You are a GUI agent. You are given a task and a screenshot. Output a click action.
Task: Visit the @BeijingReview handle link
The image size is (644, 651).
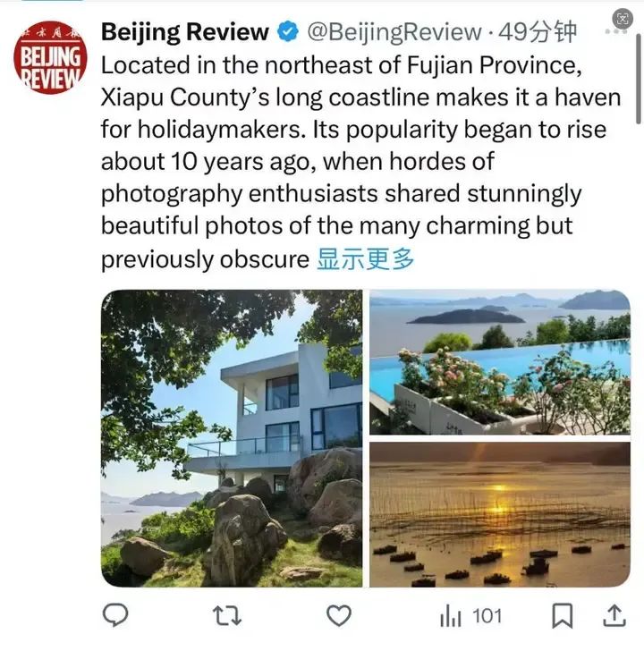(x=394, y=32)
